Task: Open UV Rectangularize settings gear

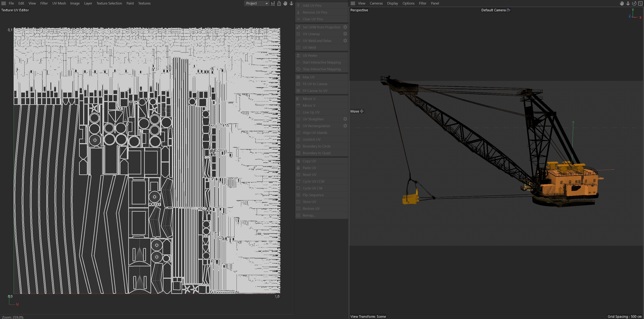Action: (x=345, y=126)
